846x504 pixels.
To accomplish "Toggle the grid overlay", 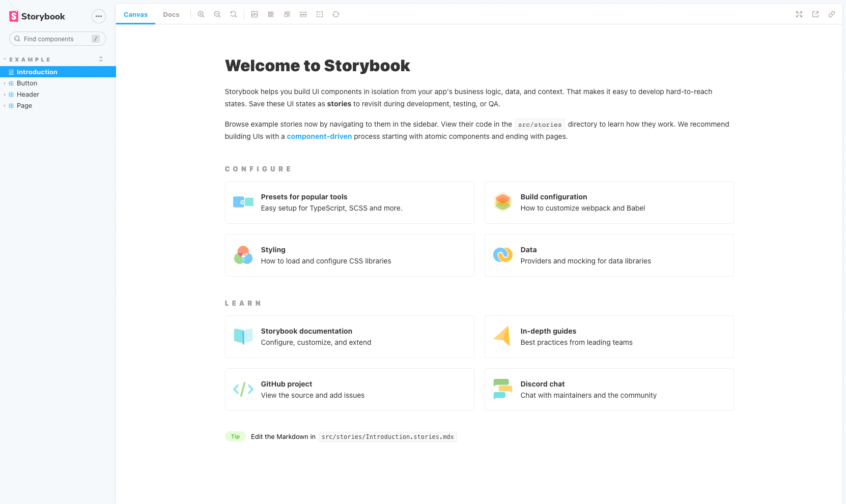I will [271, 14].
